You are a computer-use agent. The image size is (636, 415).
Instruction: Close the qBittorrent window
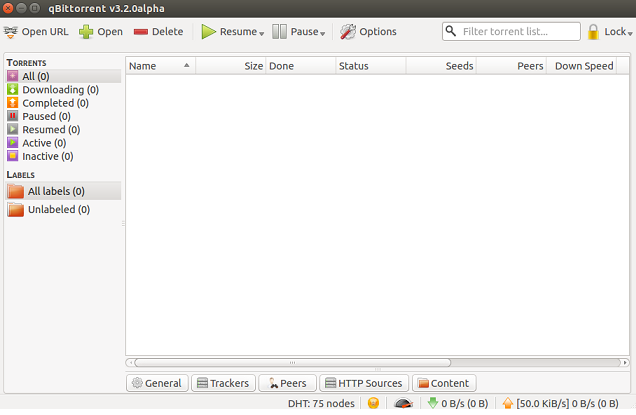8,8
